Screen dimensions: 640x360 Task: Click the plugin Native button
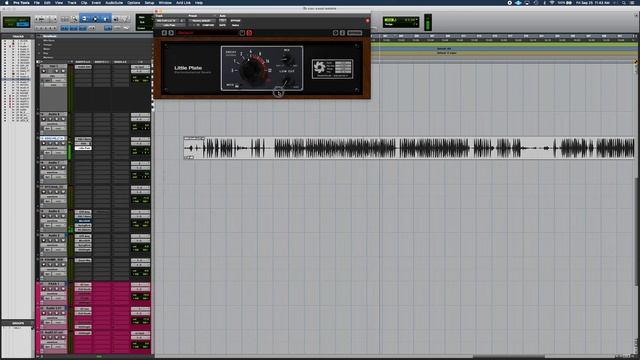pos(236,25)
